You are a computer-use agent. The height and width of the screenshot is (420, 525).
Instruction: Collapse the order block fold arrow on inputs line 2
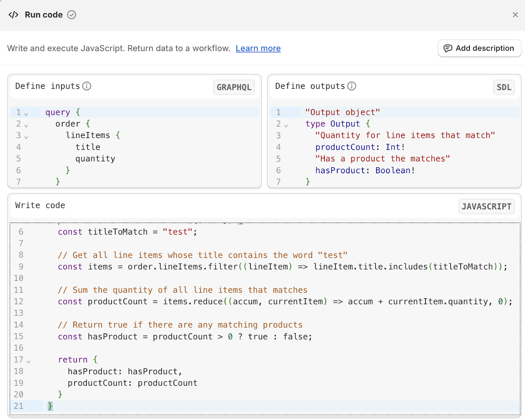pyautogui.click(x=26, y=126)
